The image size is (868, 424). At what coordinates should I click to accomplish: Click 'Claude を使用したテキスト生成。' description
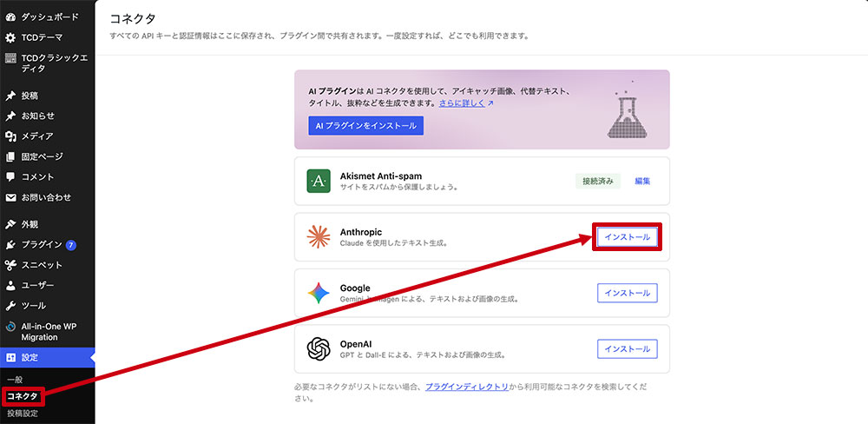point(393,242)
